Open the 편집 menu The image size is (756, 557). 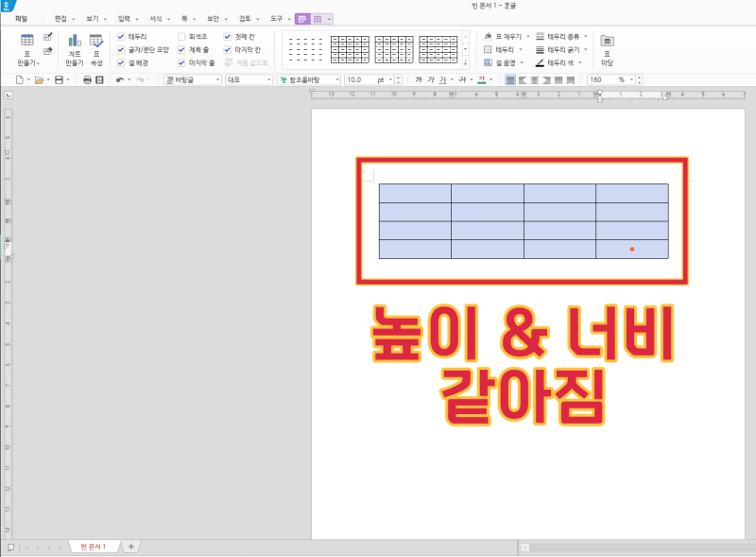tap(61, 18)
